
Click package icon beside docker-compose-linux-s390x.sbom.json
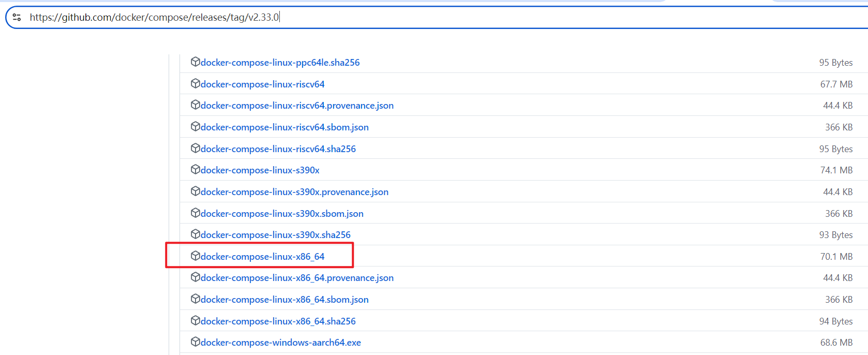(196, 213)
